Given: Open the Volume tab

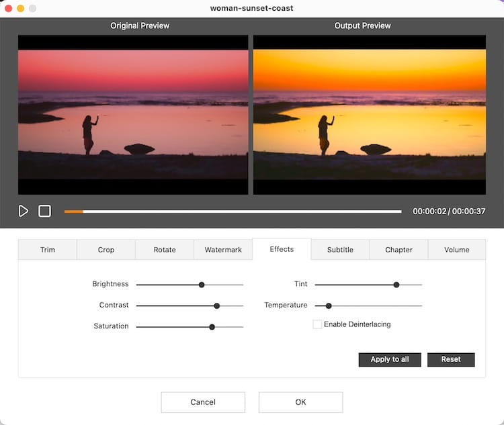Looking at the screenshot, I should 457,250.
